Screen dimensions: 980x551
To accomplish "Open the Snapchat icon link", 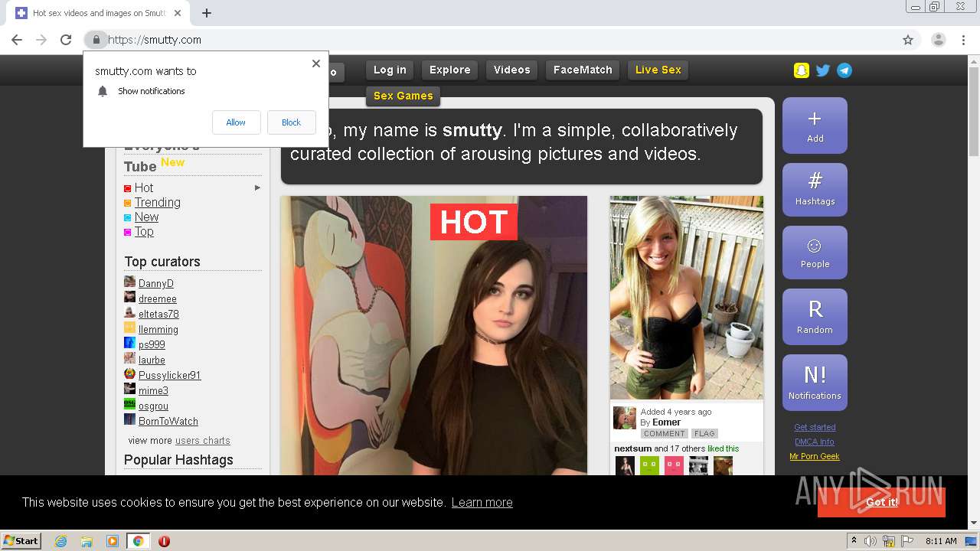I will coord(802,70).
